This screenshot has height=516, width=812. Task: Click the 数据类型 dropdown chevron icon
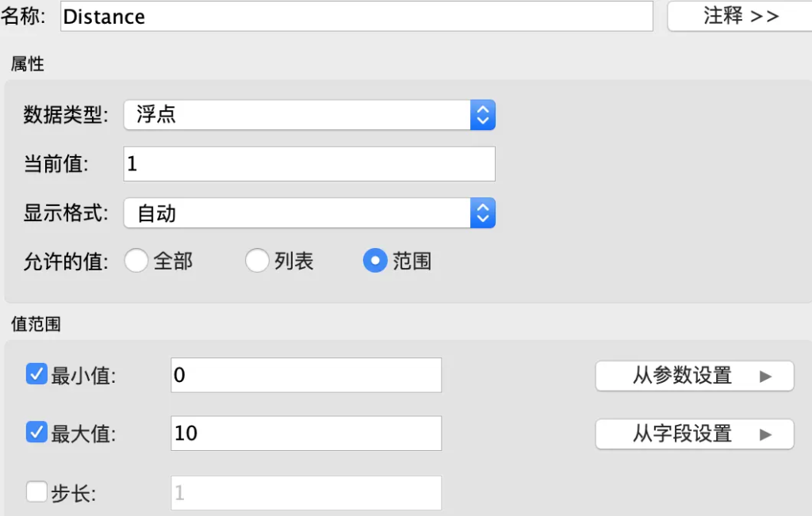(x=482, y=115)
